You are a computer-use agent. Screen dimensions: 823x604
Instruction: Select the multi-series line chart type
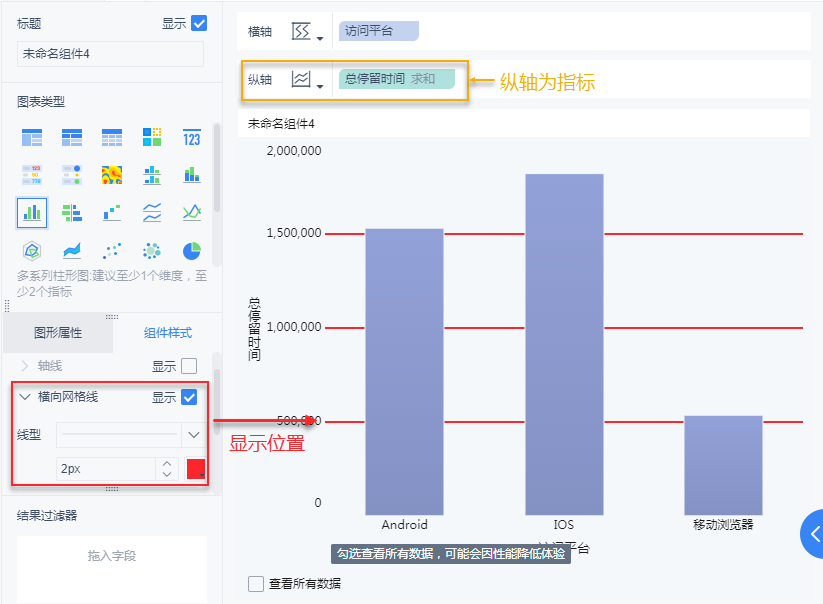(x=192, y=213)
